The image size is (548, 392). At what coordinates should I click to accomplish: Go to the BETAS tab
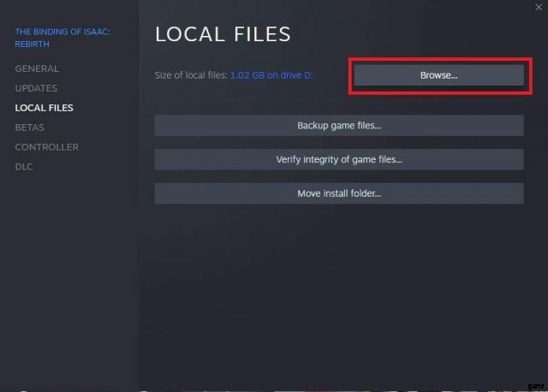[x=30, y=128]
